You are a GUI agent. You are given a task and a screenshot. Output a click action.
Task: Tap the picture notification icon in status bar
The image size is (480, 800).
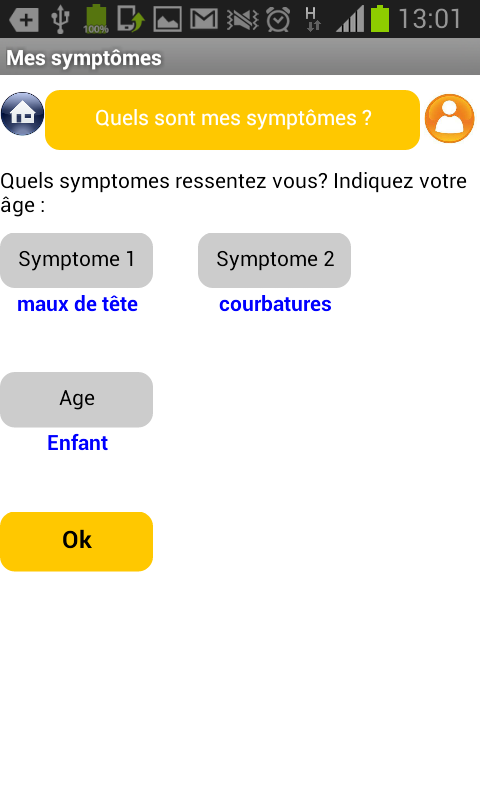coord(167,19)
